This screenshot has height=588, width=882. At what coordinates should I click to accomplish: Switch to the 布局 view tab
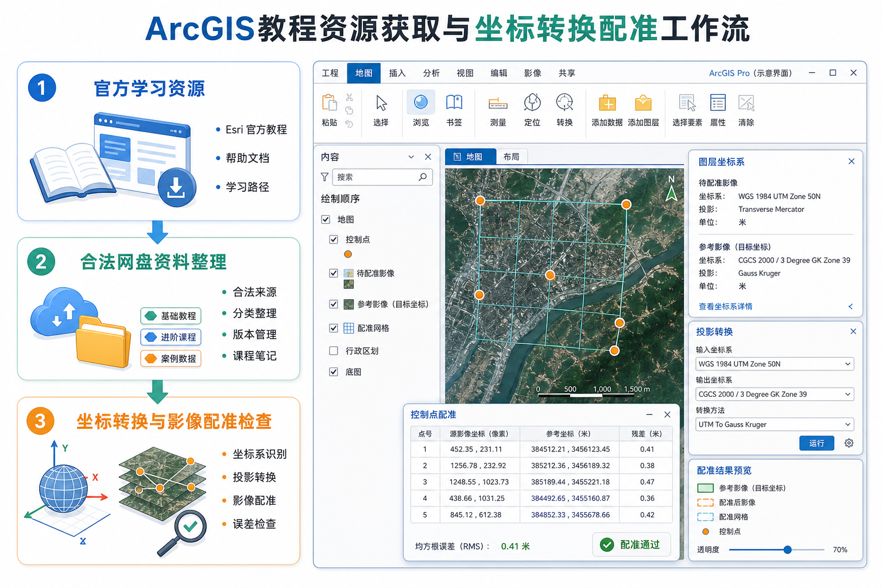pyautogui.click(x=512, y=157)
